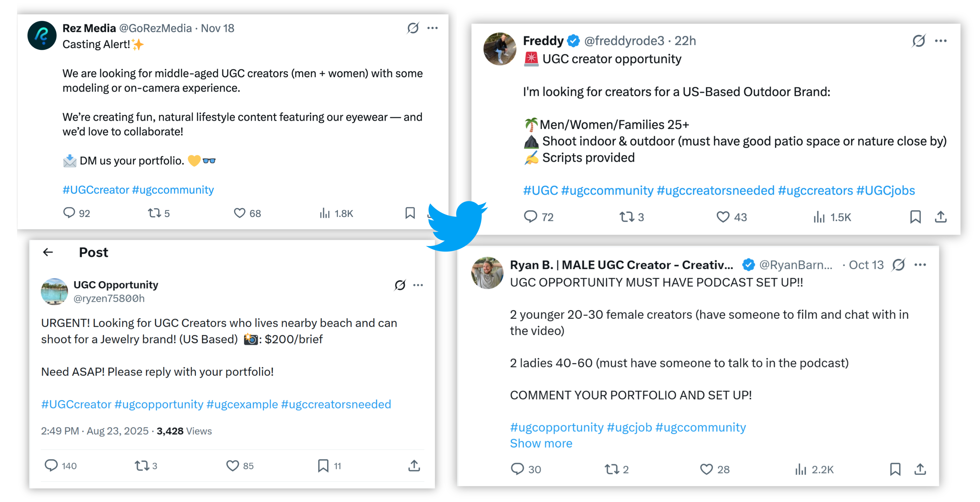Open Grok icon on Freddy's tweet
980x502 pixels.
pos(918,41)
